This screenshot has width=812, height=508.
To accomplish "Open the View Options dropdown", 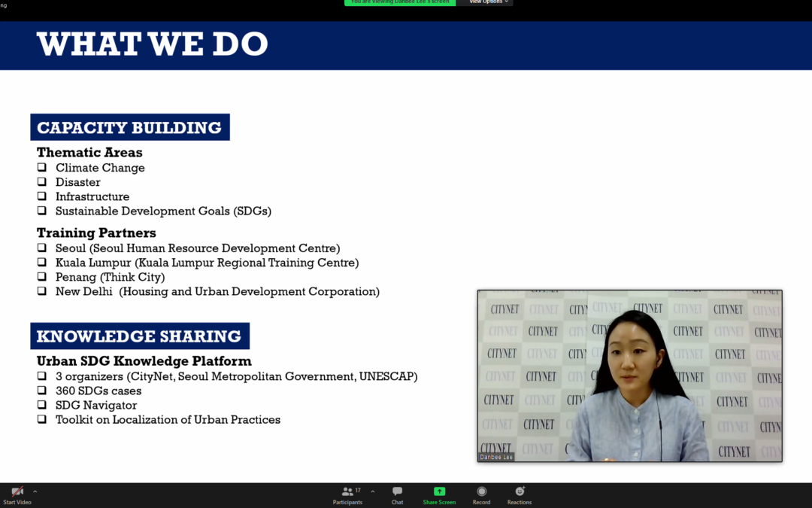I will pyautogui.click(x=489, y=2).
